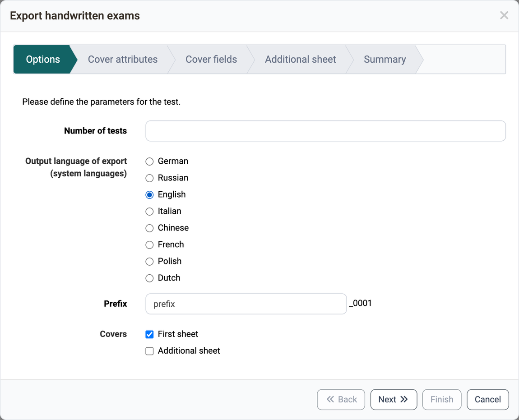Open the Cover attributes step

[122, 59]
